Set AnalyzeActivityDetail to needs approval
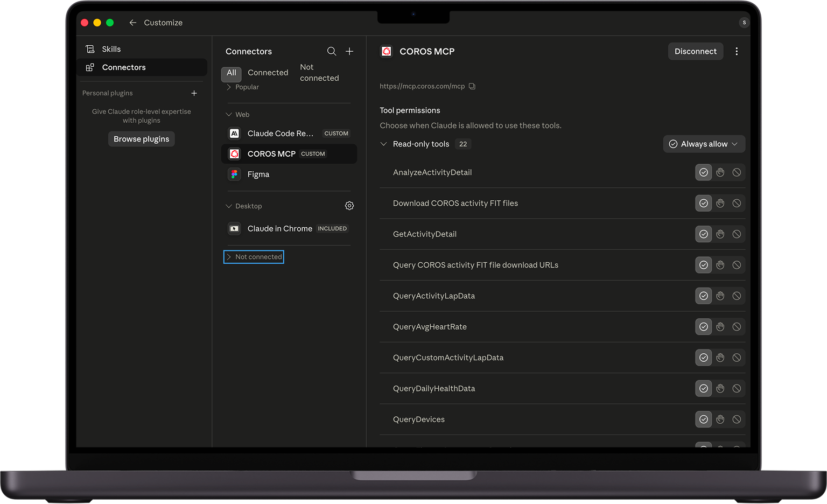 720,172
